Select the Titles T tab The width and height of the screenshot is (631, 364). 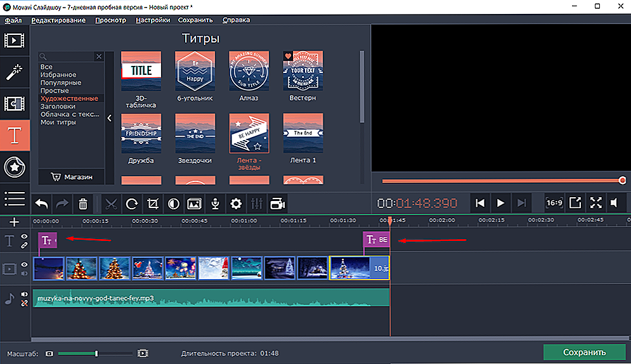tap(15, 136)
